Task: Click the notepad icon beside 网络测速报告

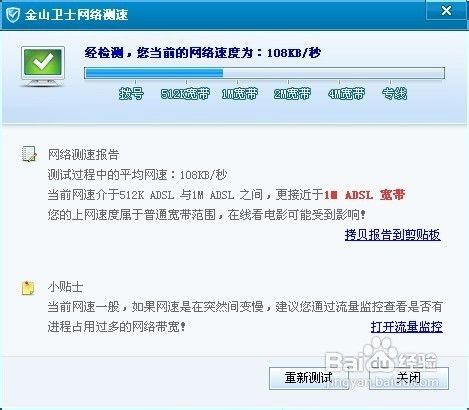Action: [x=29, y=154]
